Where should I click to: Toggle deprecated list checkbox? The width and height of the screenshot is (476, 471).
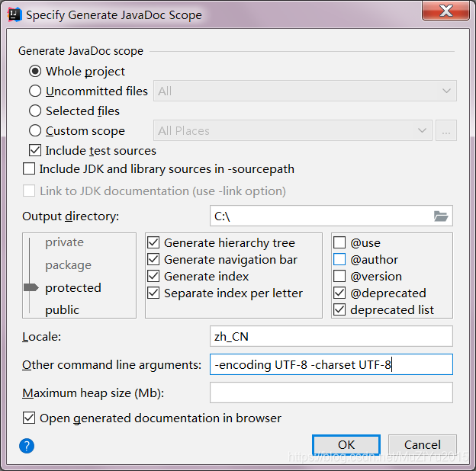point(339,309)
